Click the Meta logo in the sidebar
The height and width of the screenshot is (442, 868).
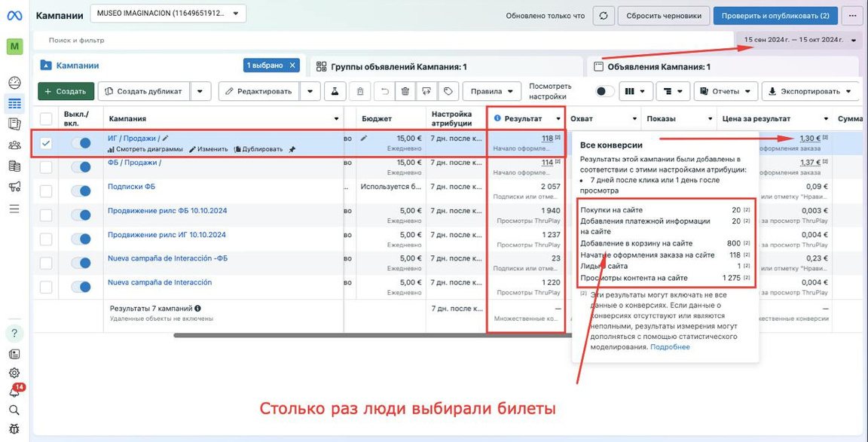coord(14,16)
